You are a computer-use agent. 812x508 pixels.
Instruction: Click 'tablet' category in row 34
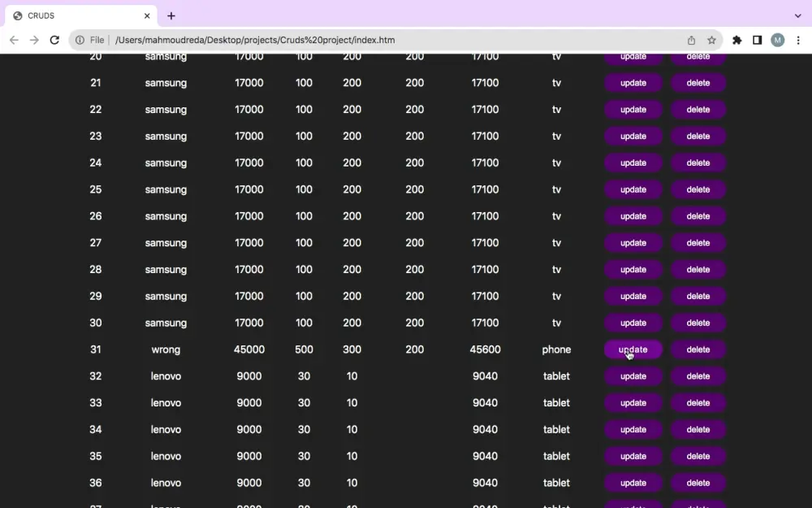click(556, 430)
